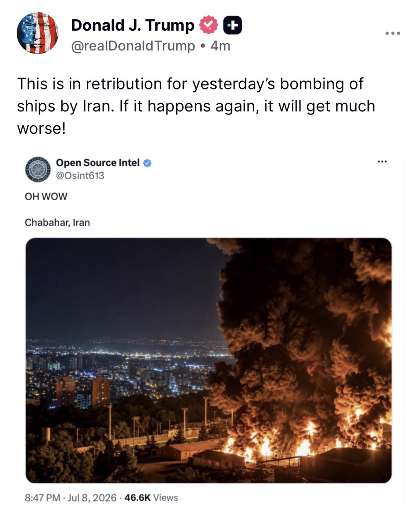Viewport: 420px width, 526px height.
Task: Click the plus badge beside the name
Action: coord(233,25)
